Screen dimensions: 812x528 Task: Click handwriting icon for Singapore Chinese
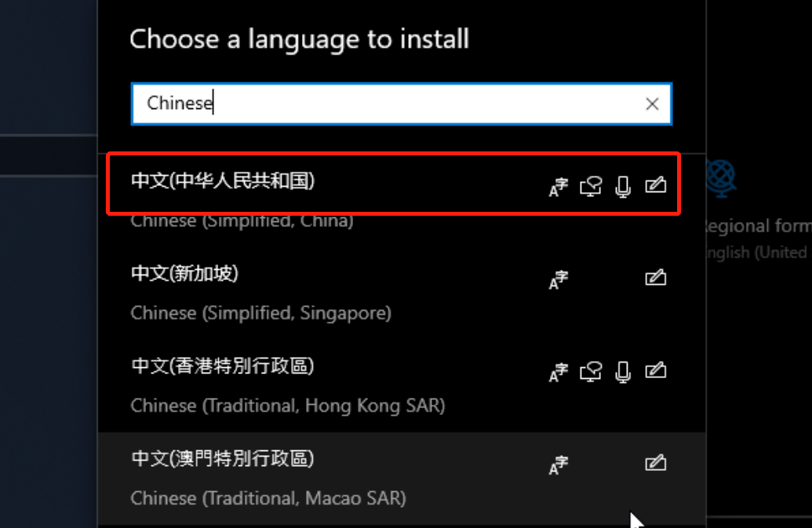[x=656, y=278]
